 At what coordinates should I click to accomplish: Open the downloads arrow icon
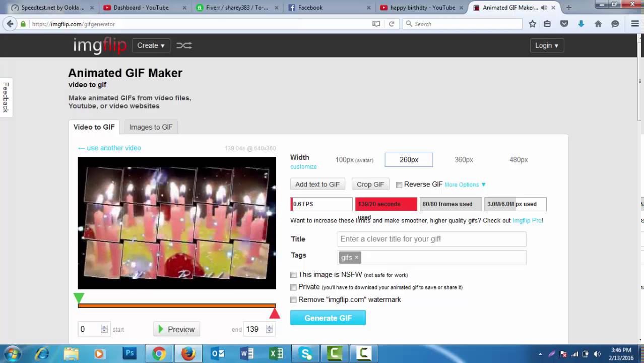pyautogui.click(x=581, y=24)
